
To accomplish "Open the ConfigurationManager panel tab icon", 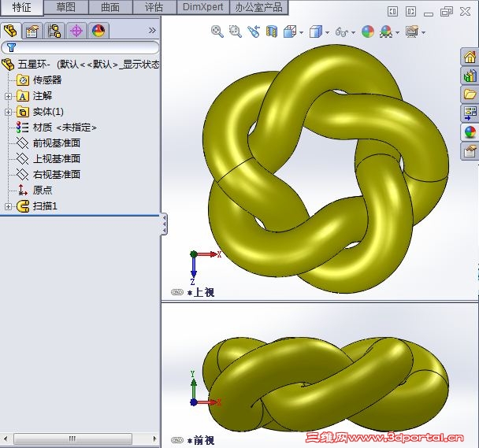I will pyautogui.click(x=54, y=31).
